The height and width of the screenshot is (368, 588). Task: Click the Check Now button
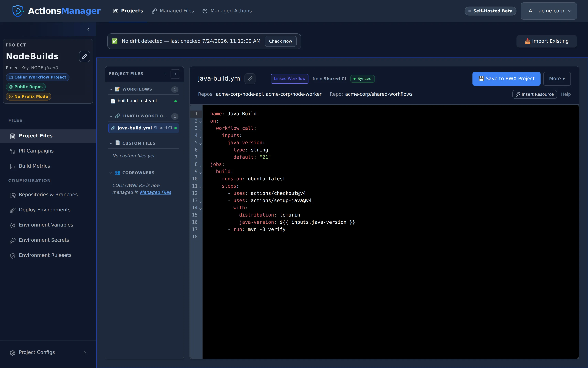click(281, 41)
